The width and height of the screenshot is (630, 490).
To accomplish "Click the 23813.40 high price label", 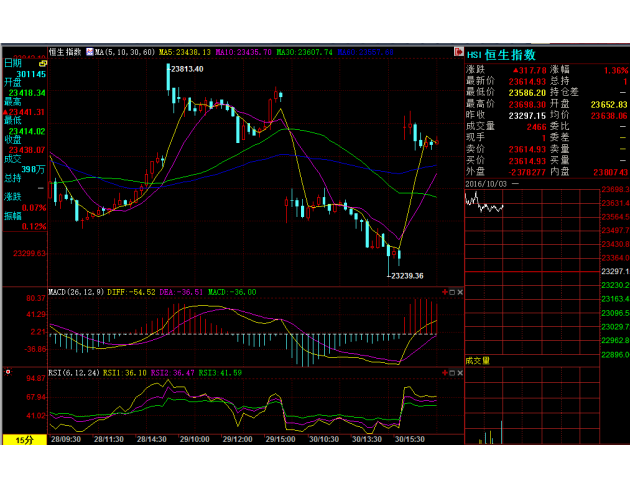I will (187, 69).
